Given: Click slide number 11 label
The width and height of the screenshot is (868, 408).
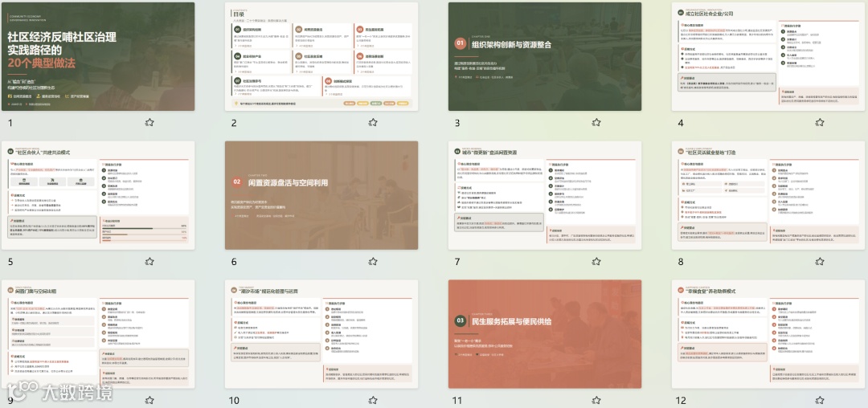Looking at the screenshot, I should click(459, 401).
